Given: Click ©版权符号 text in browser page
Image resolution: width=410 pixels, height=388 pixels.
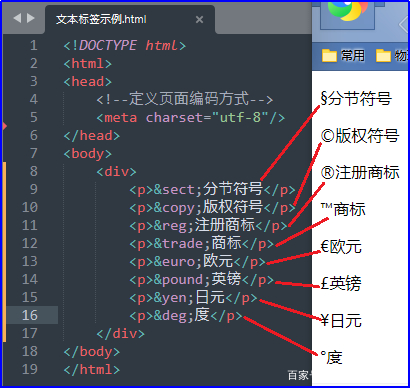Looking at the screenshot, I should [360, 136].
